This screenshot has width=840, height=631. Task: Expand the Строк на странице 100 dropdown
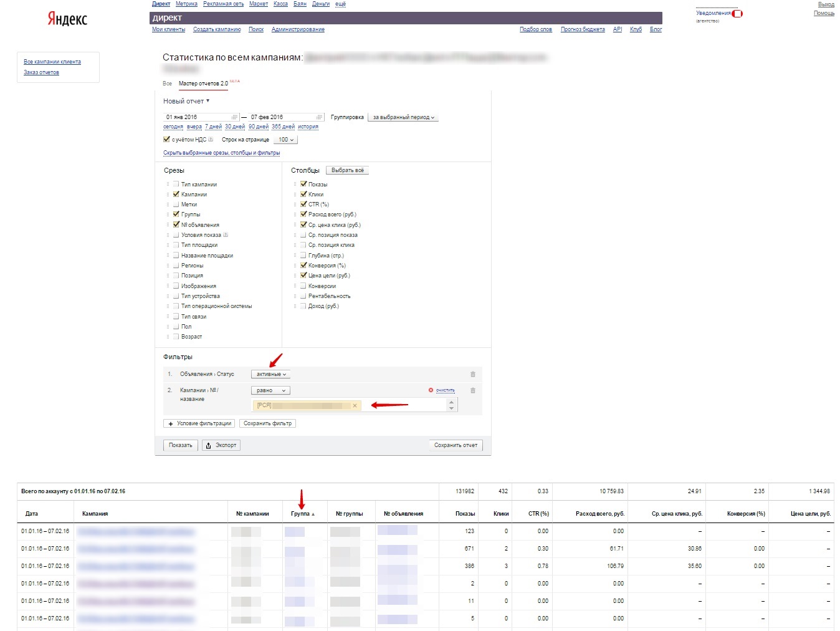tap(285, 140)
